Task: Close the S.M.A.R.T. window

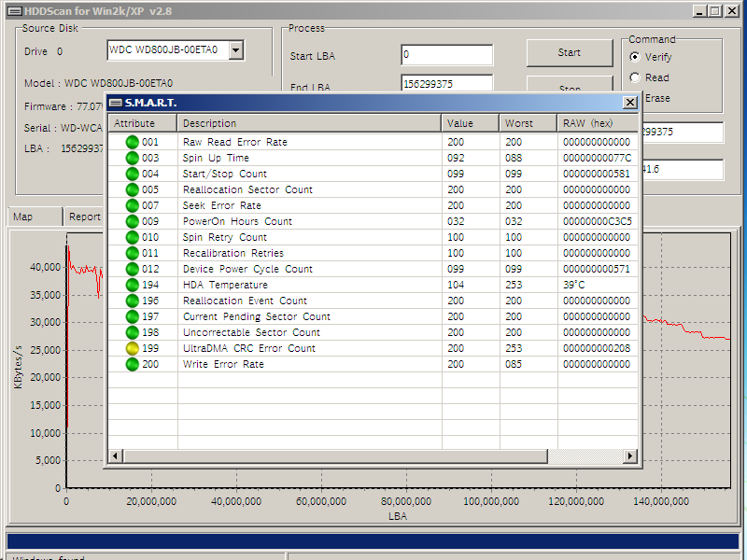Action: click(x=630, y=103)
